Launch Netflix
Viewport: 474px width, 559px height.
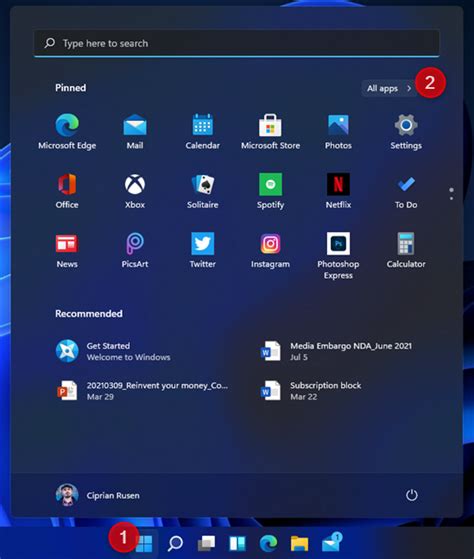point(338,190)
